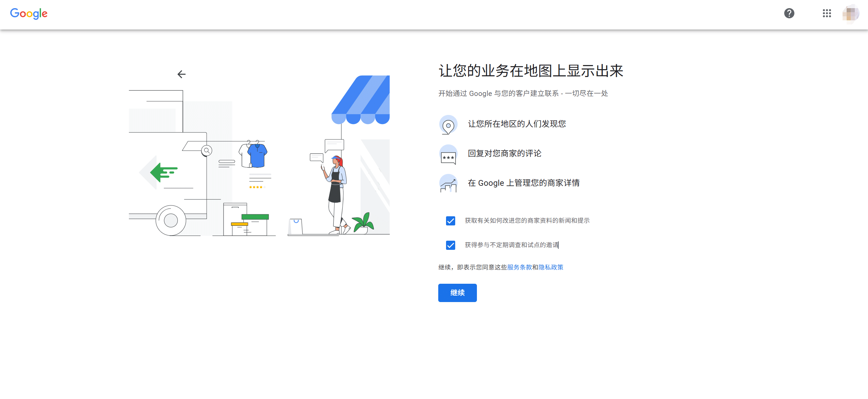868x399 pixels.
Task: Click the text 回复对您商家的评论
Action: [504, 154]
